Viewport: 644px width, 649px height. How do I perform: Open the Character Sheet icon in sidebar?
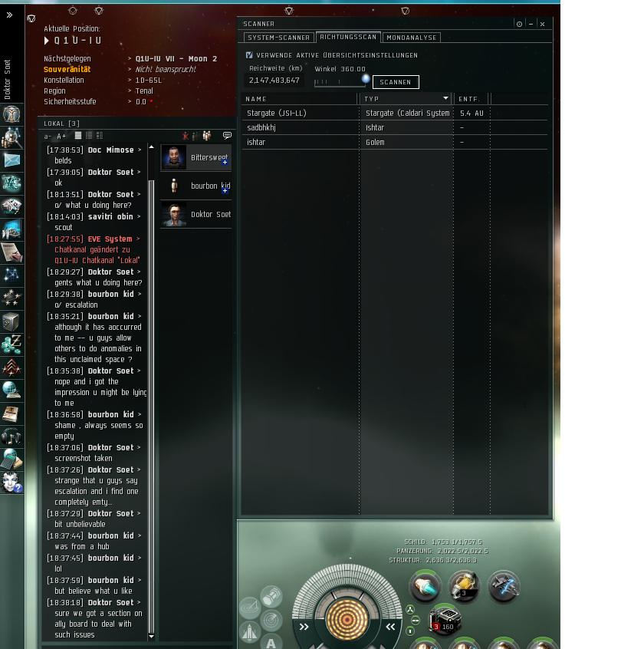pyautogui.click(x=11, y=114)
